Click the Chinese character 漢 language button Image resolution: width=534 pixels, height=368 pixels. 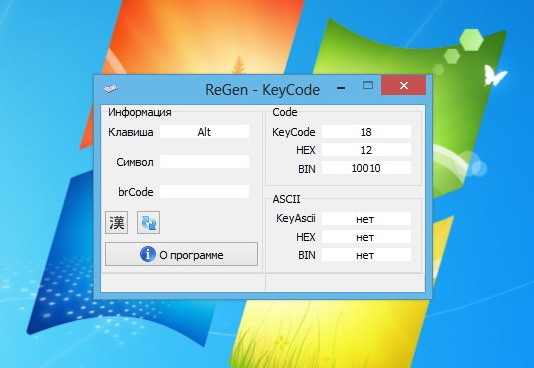click(116, 223)
